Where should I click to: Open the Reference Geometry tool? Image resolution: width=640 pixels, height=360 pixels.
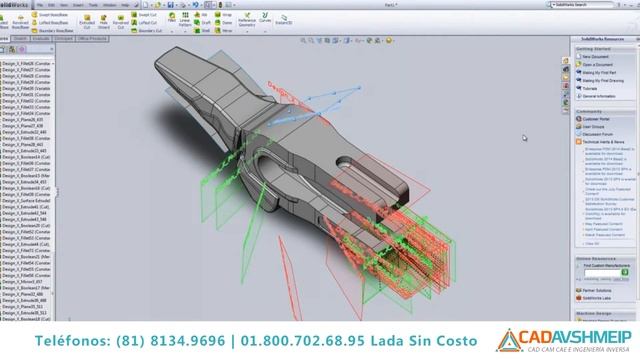coord(247,20)
